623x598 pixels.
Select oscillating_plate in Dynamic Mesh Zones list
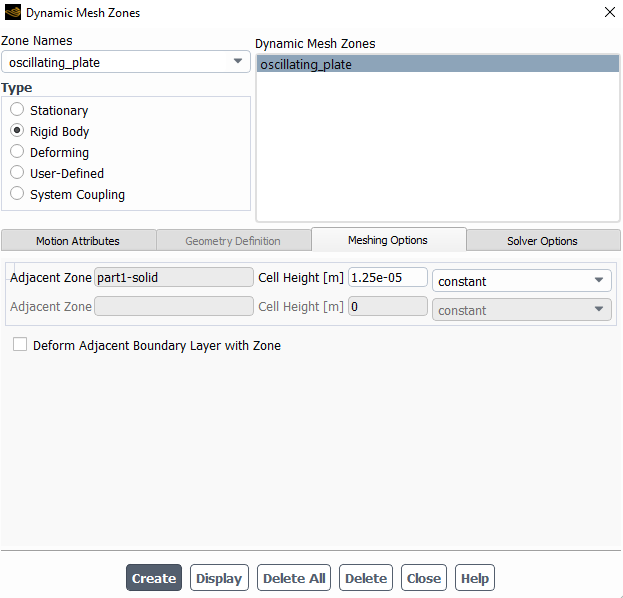pos(437,64)
